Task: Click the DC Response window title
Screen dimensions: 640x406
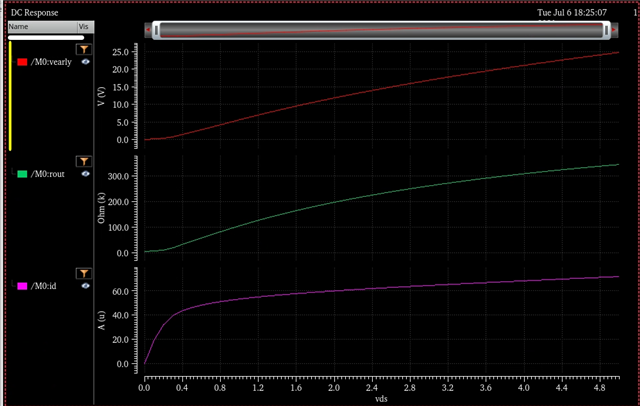Action: [34, 13]
